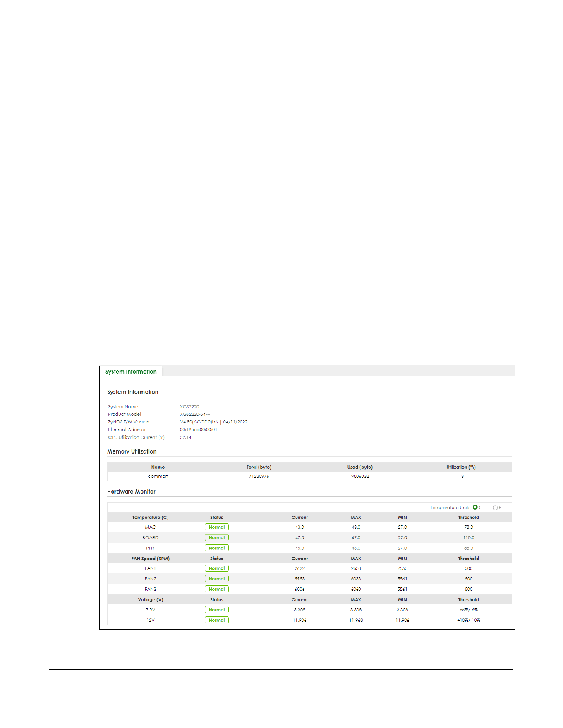Click 12V threshold +10%/-10%
563x728 pixels.
pyautogui.click(x=468, y=620)
